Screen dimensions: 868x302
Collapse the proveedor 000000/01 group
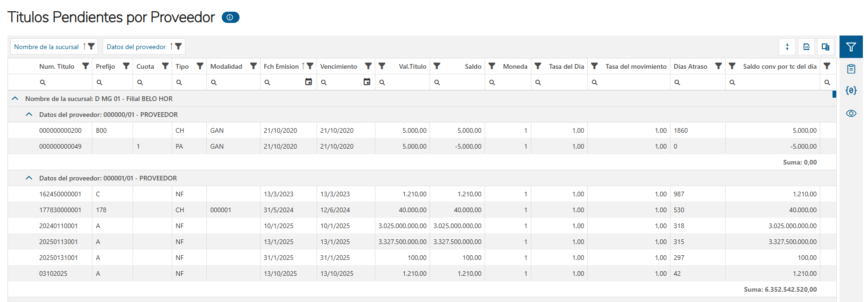click(x=29, y=115)
